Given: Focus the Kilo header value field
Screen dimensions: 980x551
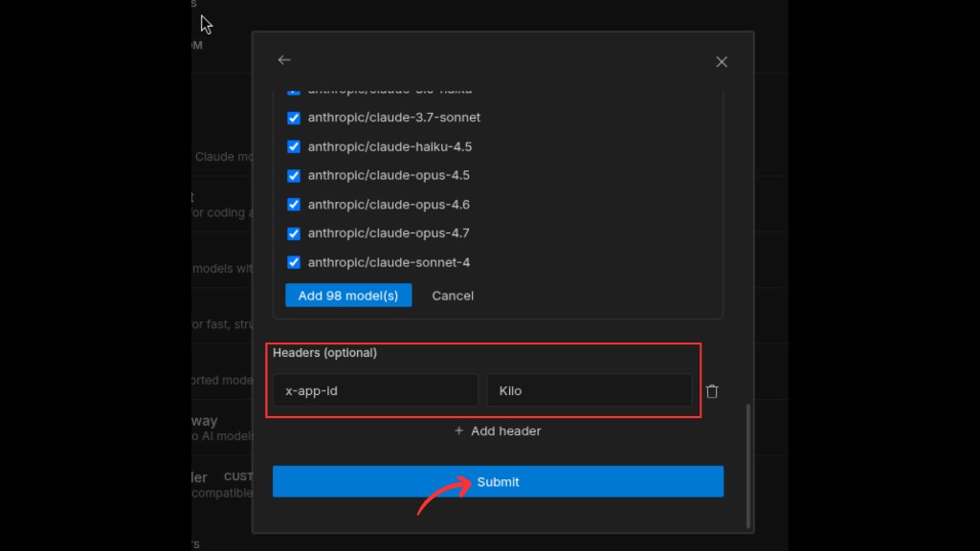Looking at the screenshot, I should (x=589, y=390).
